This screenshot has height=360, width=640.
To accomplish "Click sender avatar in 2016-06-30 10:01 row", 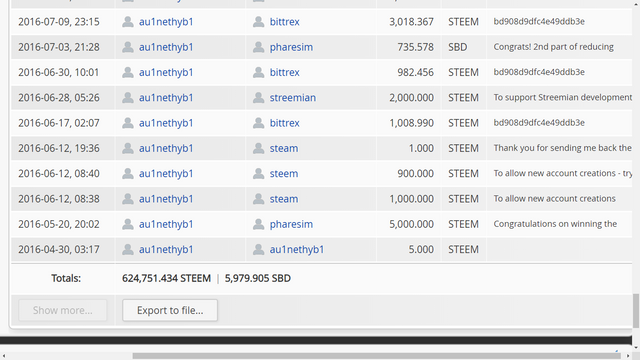I will (128, 72).
